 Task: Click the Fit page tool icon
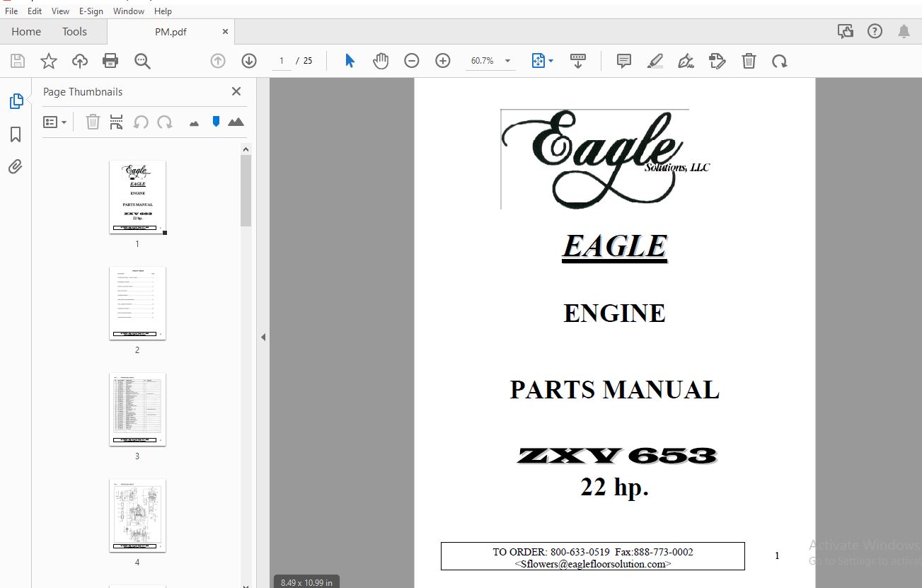click(x=538, y=61)
